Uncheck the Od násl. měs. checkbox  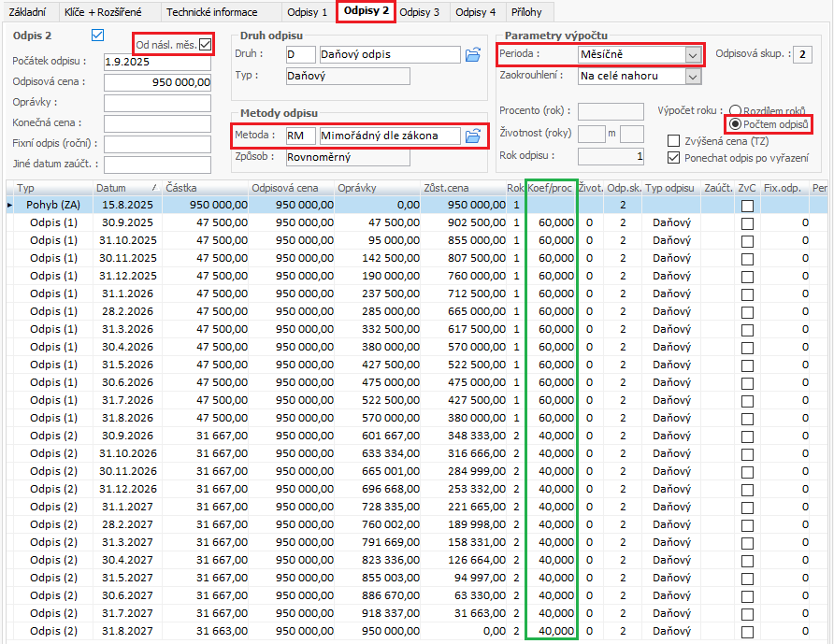205,45
